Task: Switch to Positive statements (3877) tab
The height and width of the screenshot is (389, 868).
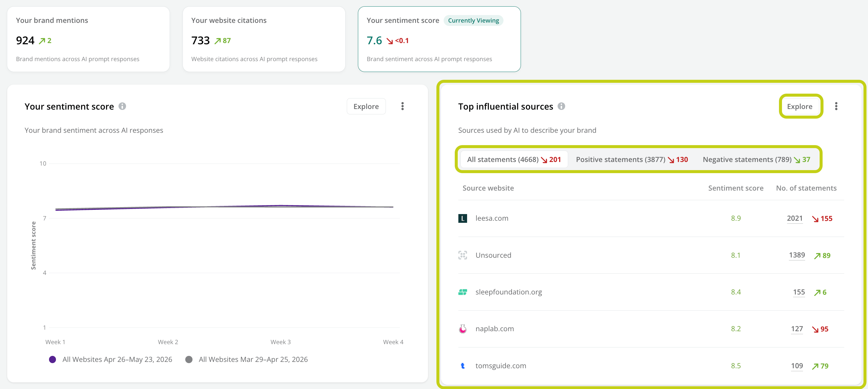Action: pos(632,160)
